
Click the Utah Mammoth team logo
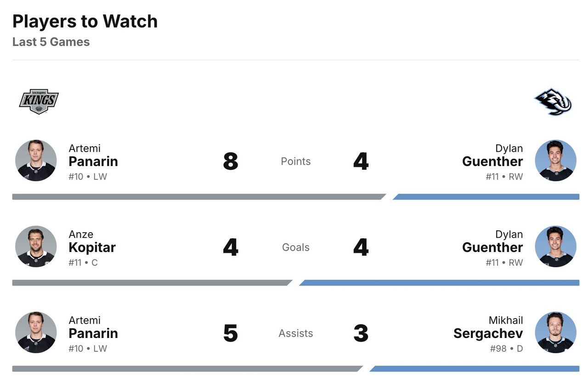[553, 102]
